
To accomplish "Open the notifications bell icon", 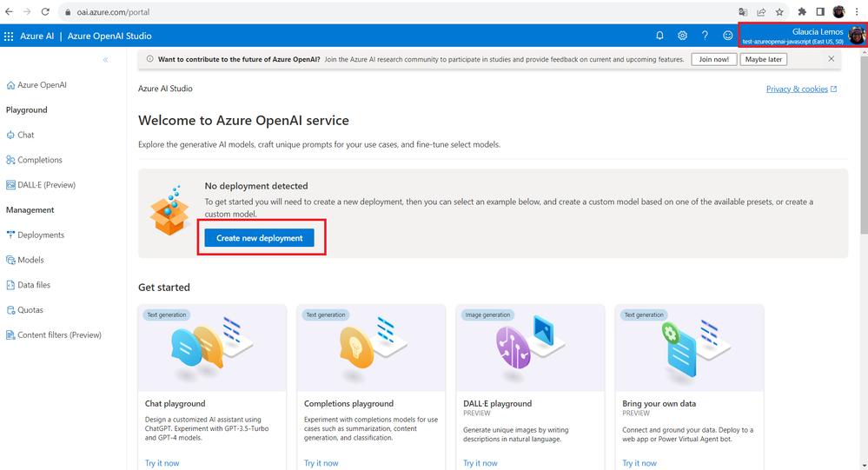I will [659, 36].
